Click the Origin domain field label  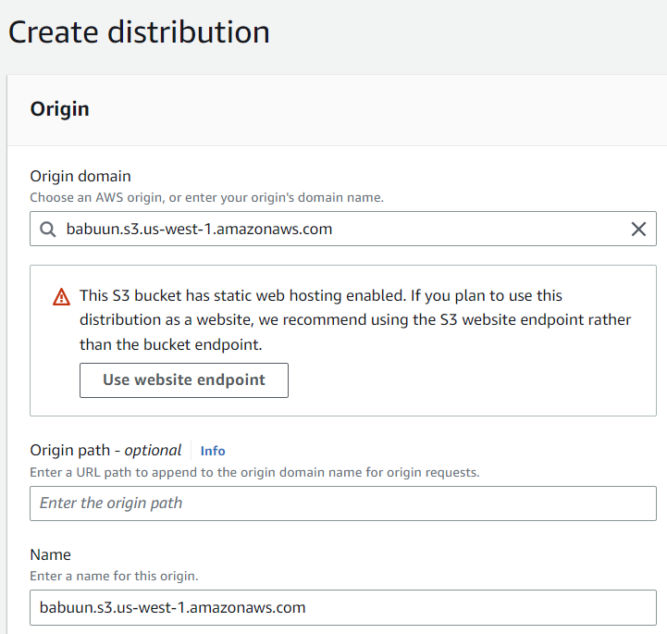point(80,176)
